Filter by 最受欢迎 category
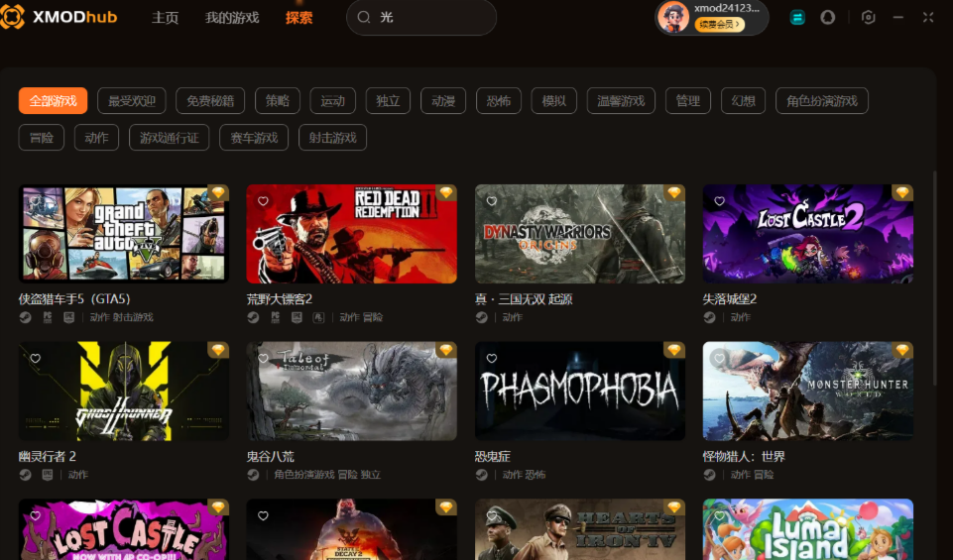Viewport: 953px width, 560px height. pyautogui.click(x=132, y=101)
